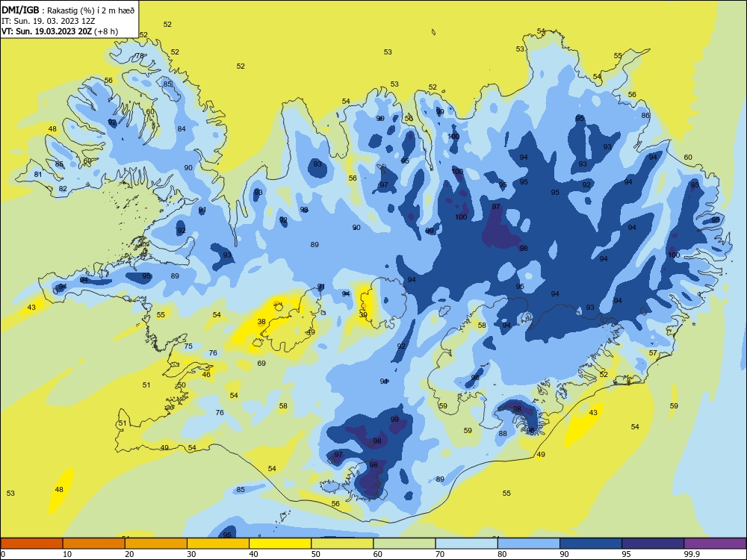
Task: Click the map value '84'
Action: [182, 128]
